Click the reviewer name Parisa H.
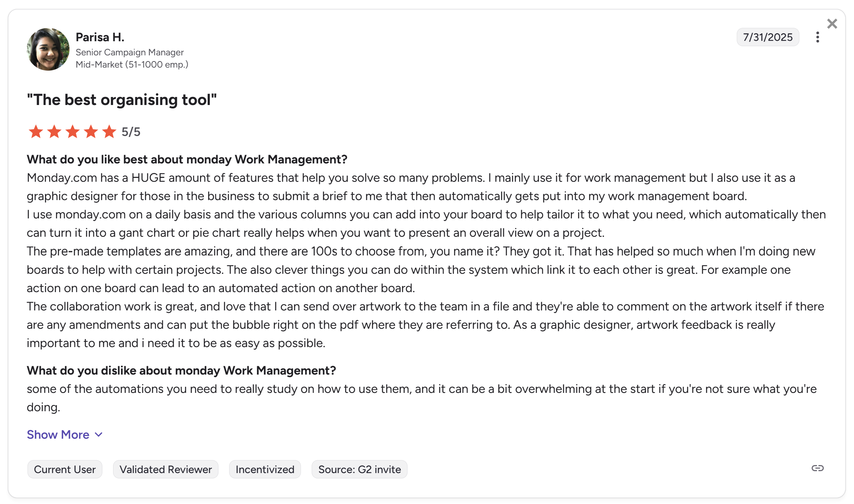 click(100, 37)
